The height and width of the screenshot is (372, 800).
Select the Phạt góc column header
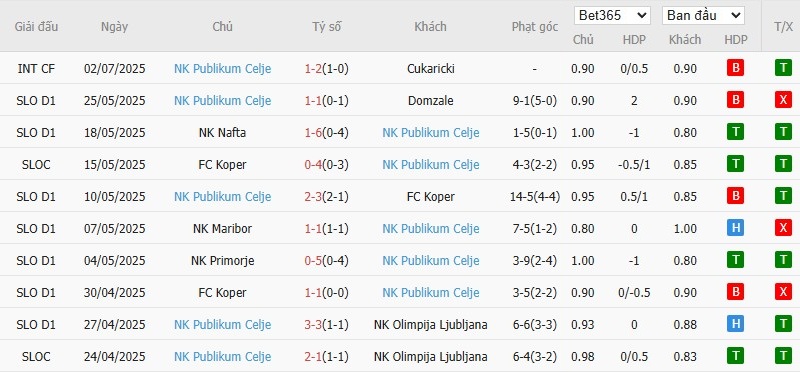click(x=535, y=27)
